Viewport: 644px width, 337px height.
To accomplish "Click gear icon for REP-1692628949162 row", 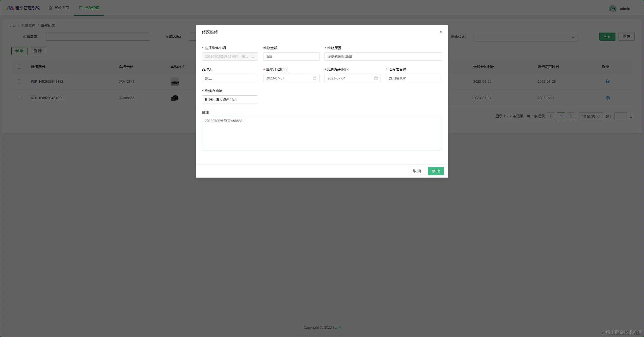I will (x=608, y=81).
